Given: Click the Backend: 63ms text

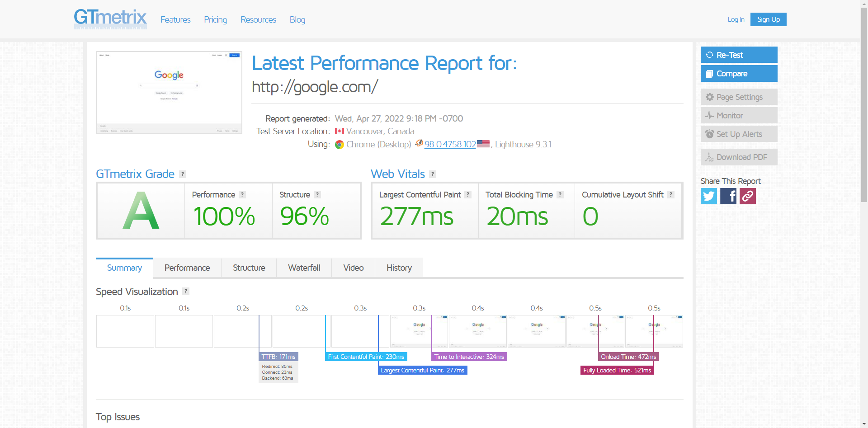Looking at the screenshot, I should pyautogui.click(x=278, y=378).
